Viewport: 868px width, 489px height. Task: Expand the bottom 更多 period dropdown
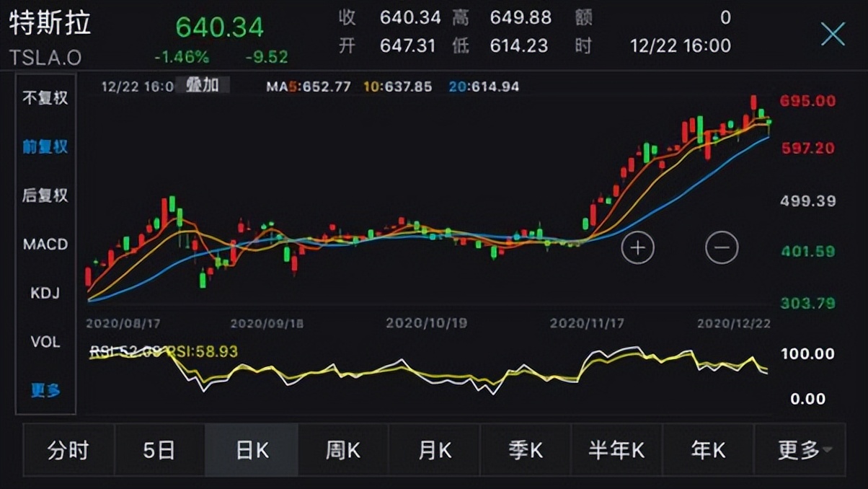(x=800, y=451)
